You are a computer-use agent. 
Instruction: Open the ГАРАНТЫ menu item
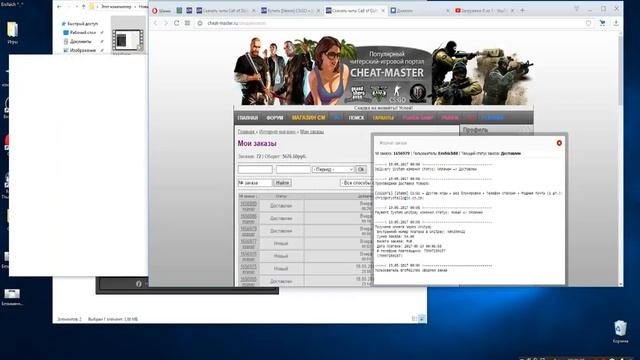(383, 118)
